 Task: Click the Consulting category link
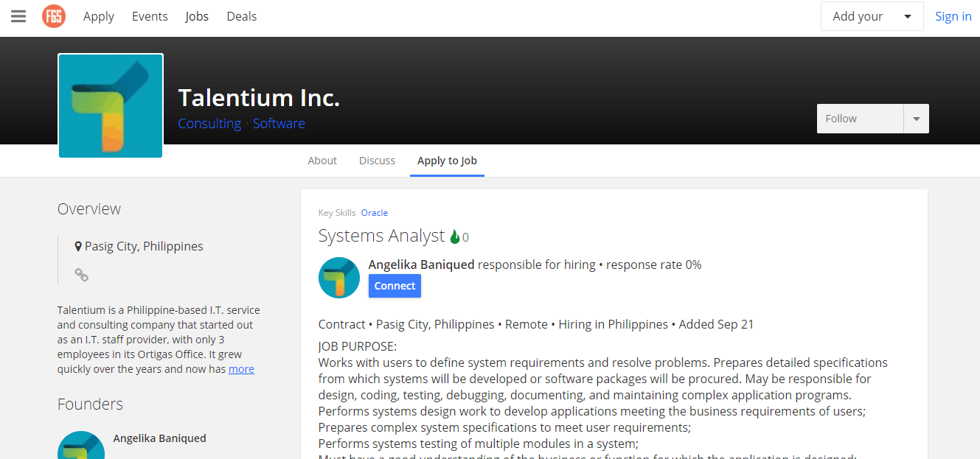point(209,123)
